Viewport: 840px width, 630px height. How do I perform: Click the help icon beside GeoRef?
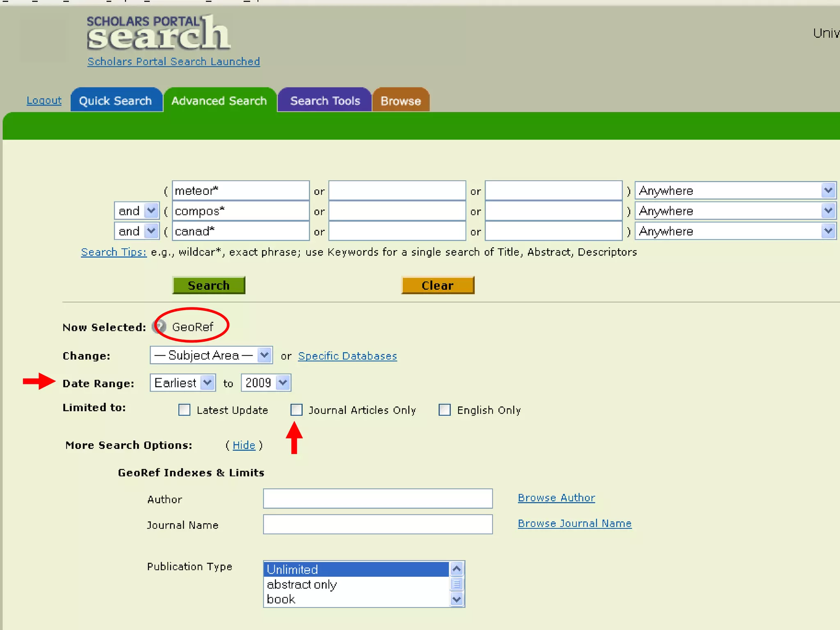[x=159, y=327]
